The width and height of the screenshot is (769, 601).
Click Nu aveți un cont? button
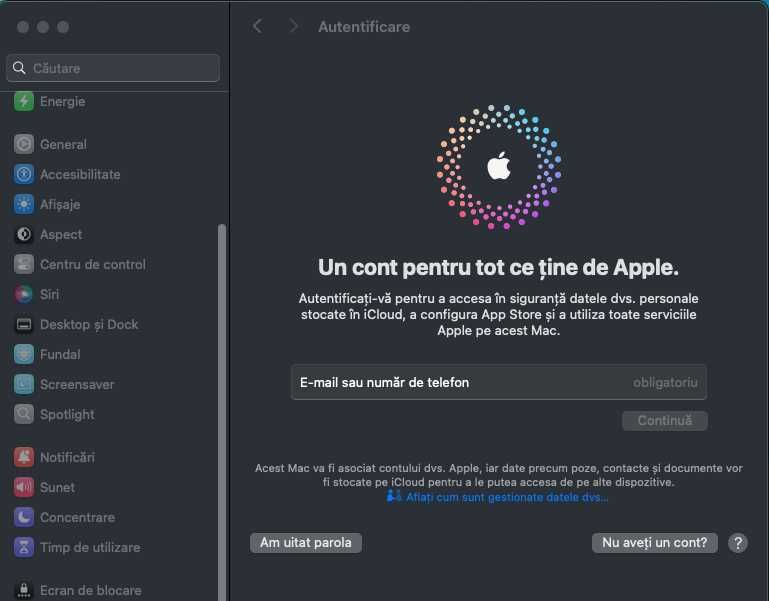point(655,543)
